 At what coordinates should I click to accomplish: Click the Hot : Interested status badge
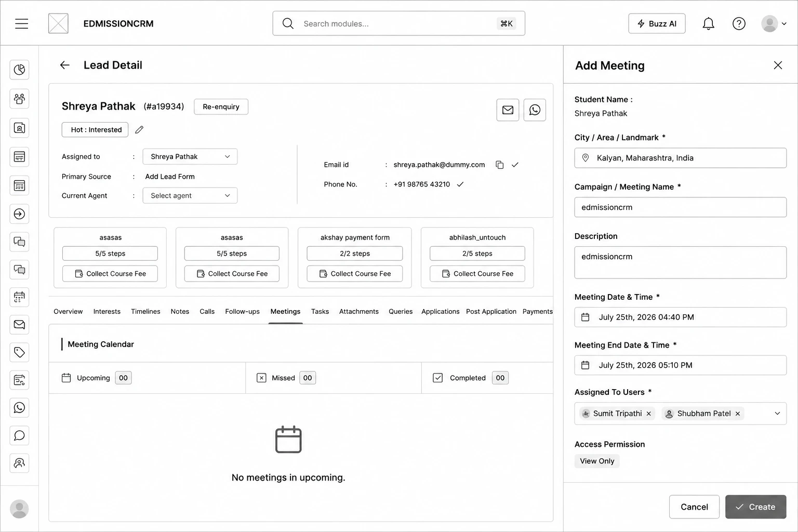click(95, 130)
